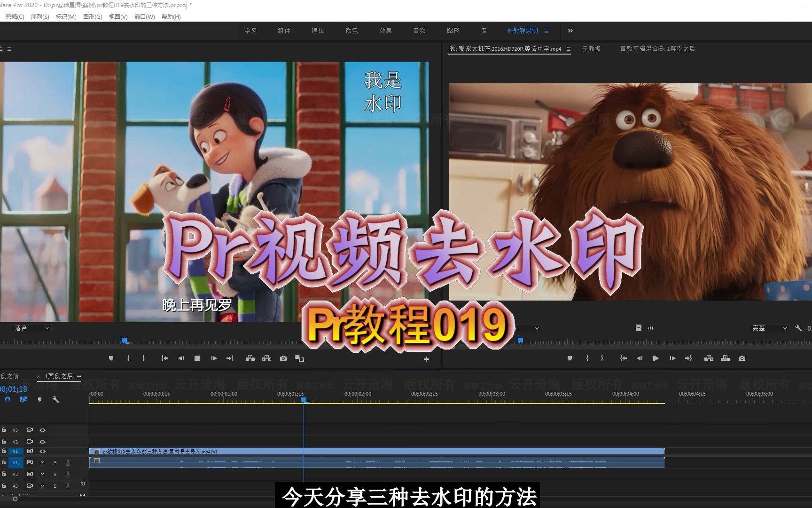Go to Out point in Program monitor
The height and width of the screenshot is (508, 812).
(230, 358)
